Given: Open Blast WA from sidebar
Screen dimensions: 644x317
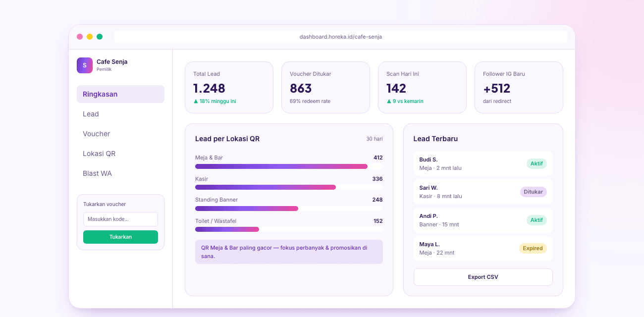Looking at the screenshot, I should pyautogui.click(x=120, y=173).
